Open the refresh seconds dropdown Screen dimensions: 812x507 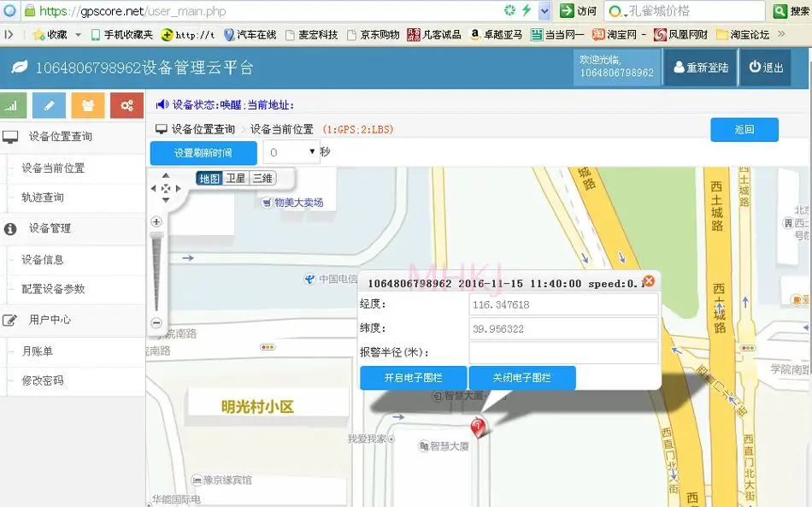pyautogui.click(x=291, y=152)
